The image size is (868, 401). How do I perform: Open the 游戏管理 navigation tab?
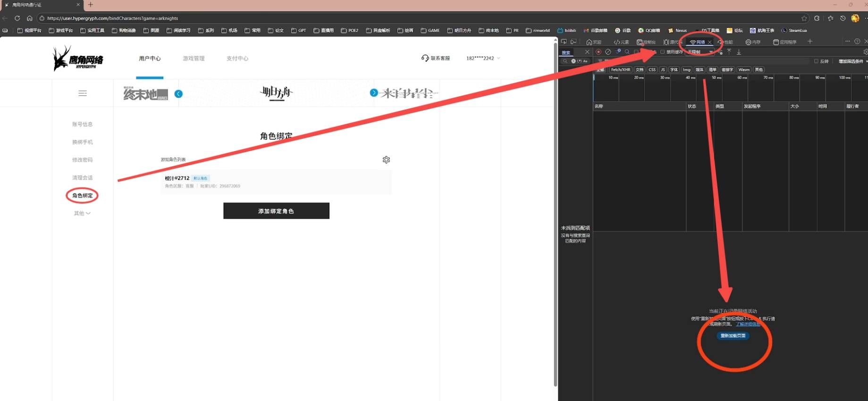coord(194,59)
